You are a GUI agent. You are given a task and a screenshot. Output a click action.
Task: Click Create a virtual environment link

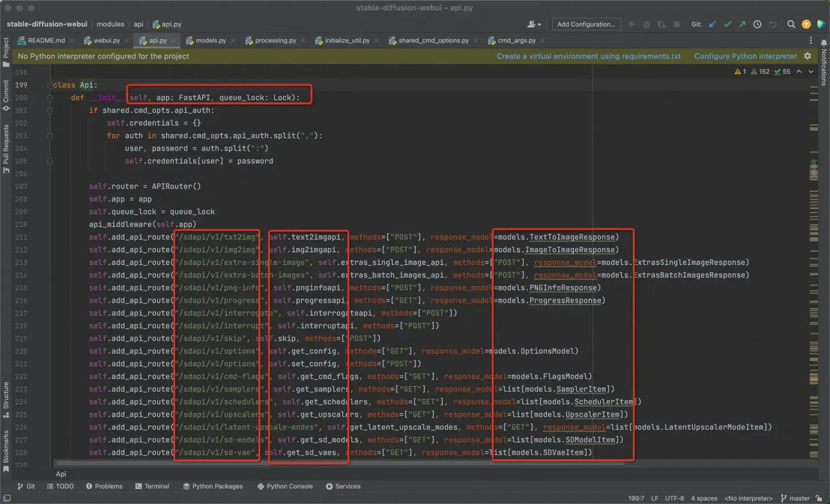(x=589, y=56)
